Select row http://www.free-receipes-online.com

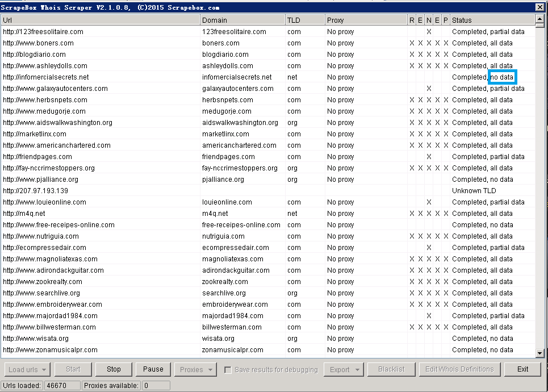click(267, 225)
